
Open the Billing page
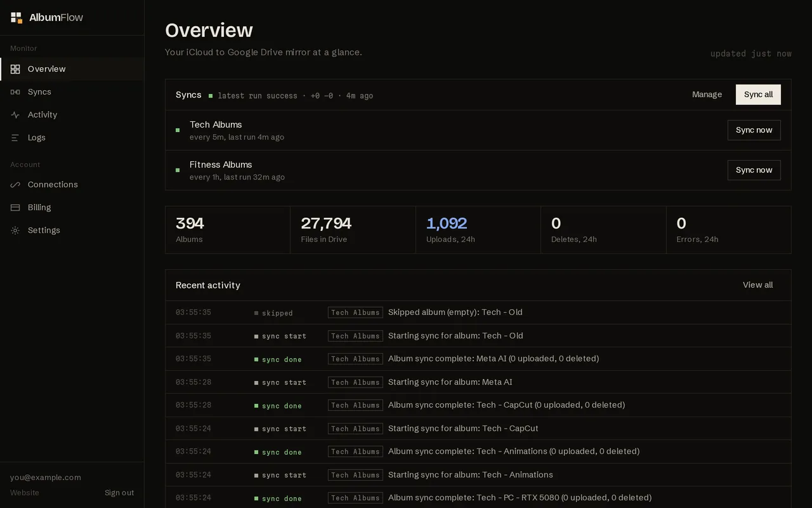72,208
